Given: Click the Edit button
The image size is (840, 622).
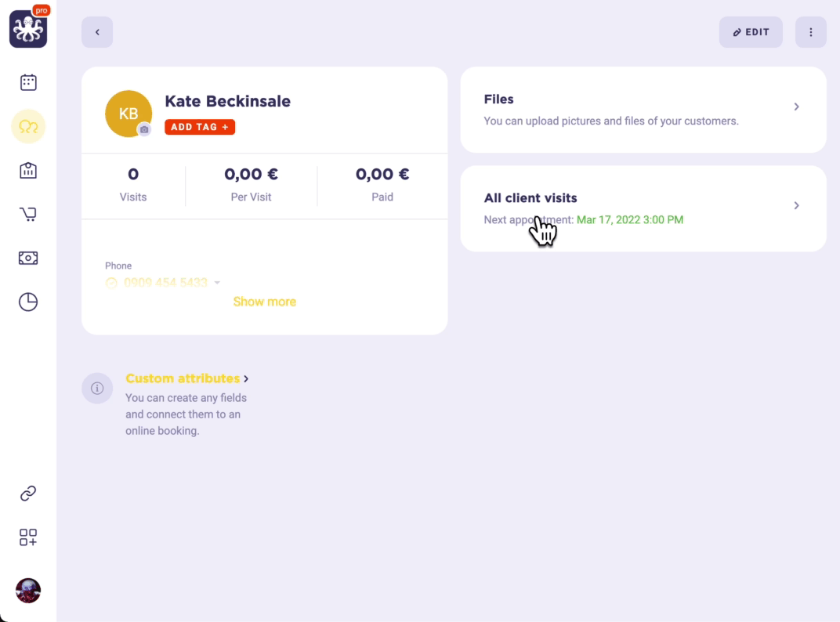Looking at the screenshot, I should pos(751,32).
